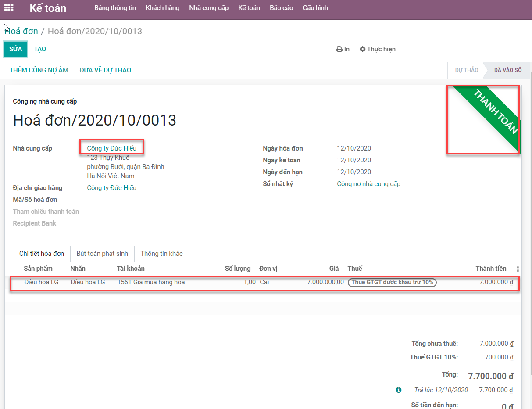Click the payment info circle icon
The image size is (532, 409).
click(x=398, y=390)
